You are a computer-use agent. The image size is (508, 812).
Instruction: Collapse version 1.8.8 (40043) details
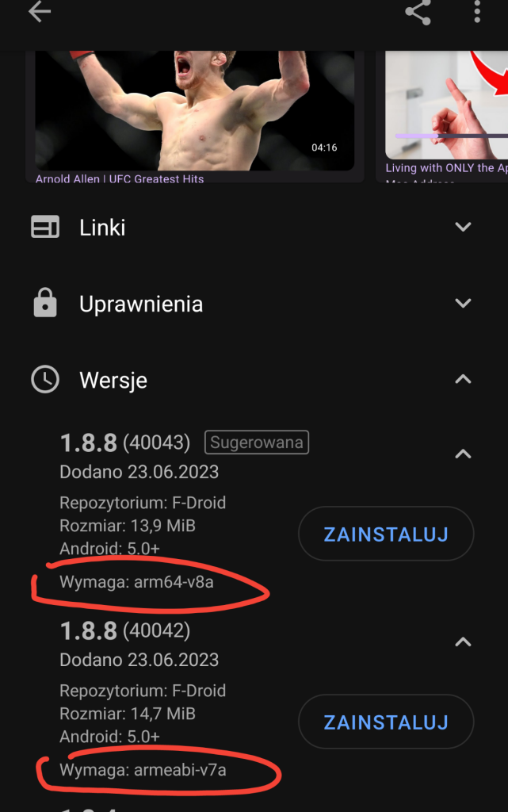pos(463,454)
